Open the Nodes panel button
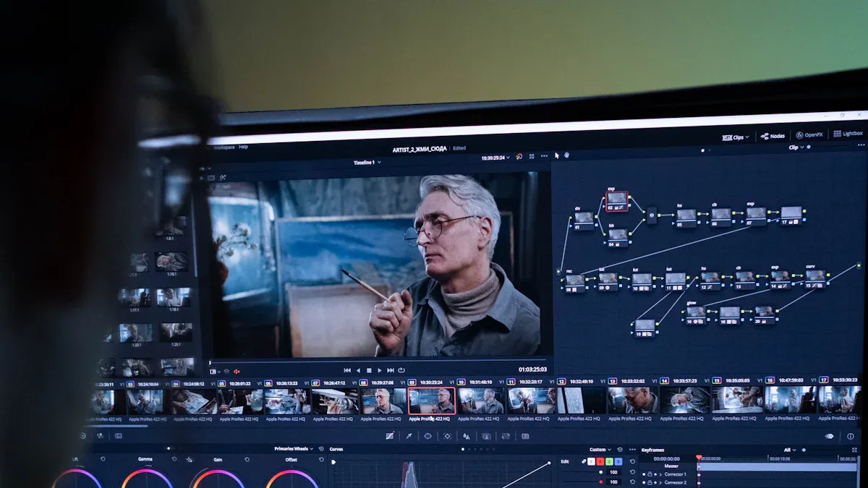Viewport: 868px width, 488px height. click(773, 136)
